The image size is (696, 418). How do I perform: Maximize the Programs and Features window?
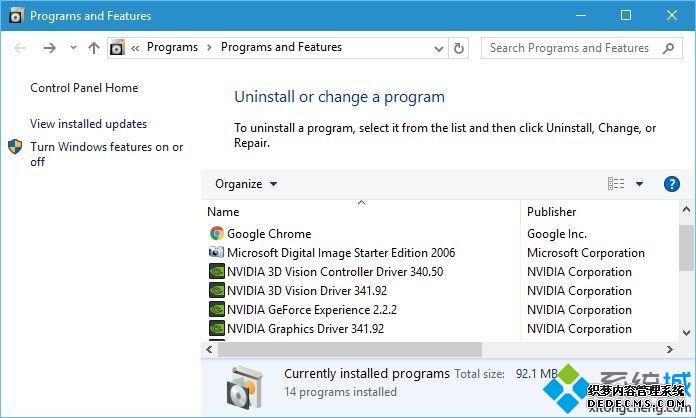[626, 16]
